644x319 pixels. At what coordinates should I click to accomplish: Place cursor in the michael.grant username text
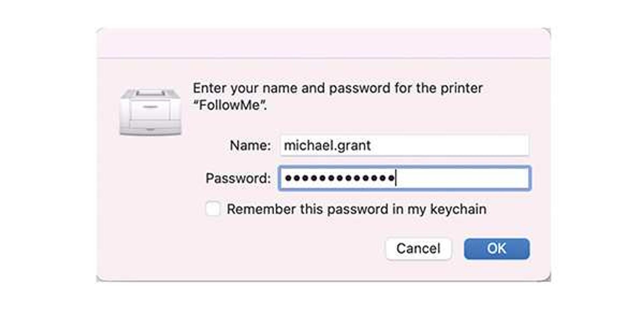(x=327, y=146)
